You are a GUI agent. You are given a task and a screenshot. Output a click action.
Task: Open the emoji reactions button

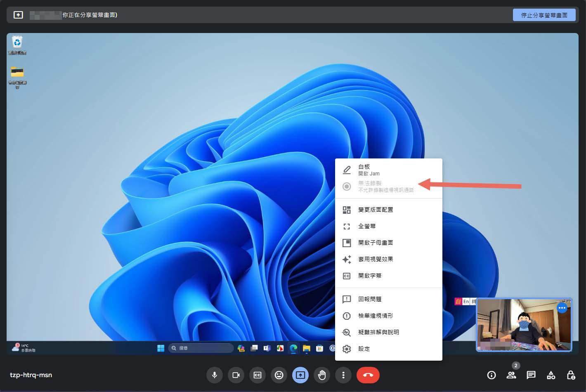tap(279, 375)
